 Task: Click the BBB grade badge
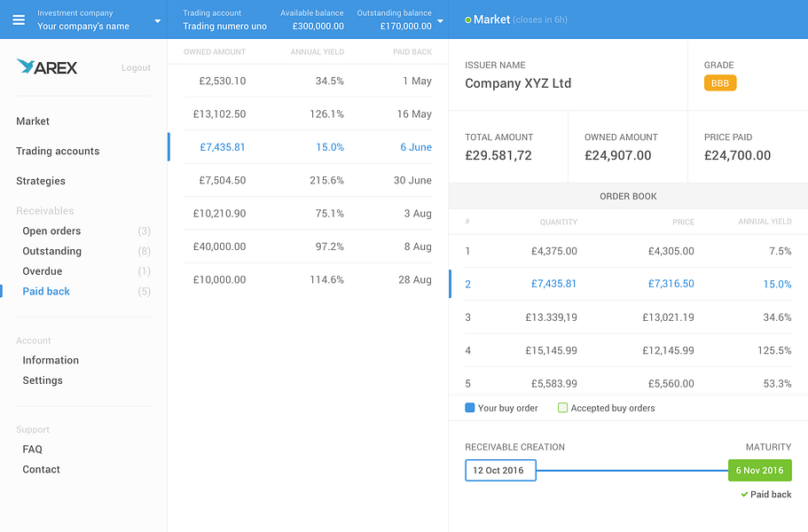(720, 83)
